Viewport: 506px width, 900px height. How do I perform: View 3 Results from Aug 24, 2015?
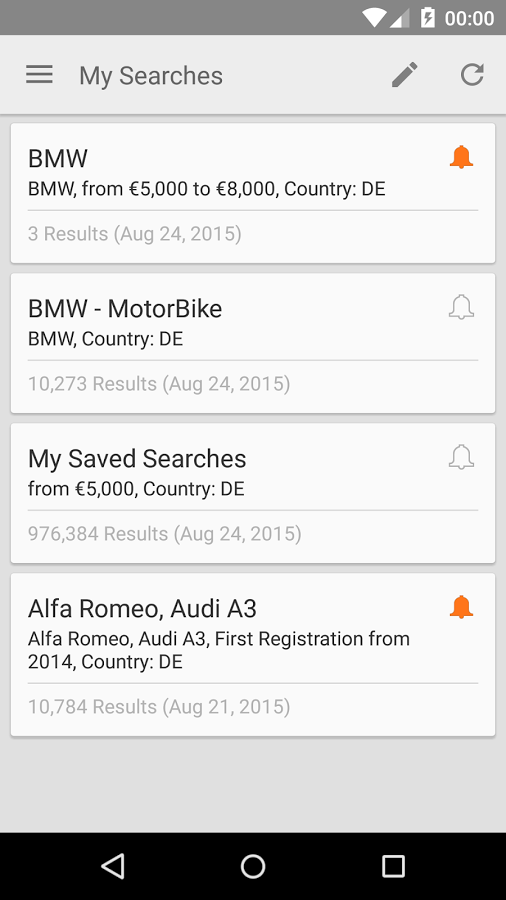pyautogui.click(x=135, y=234)
